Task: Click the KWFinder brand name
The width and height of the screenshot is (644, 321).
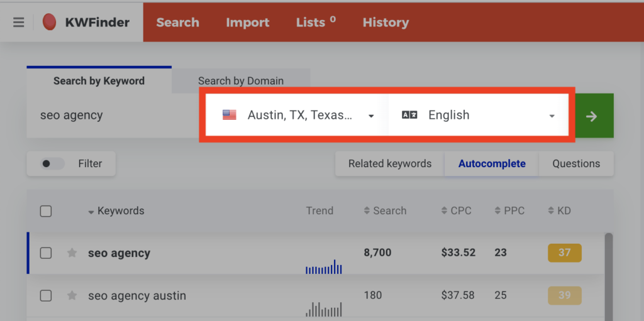Action: pos(97,23)
